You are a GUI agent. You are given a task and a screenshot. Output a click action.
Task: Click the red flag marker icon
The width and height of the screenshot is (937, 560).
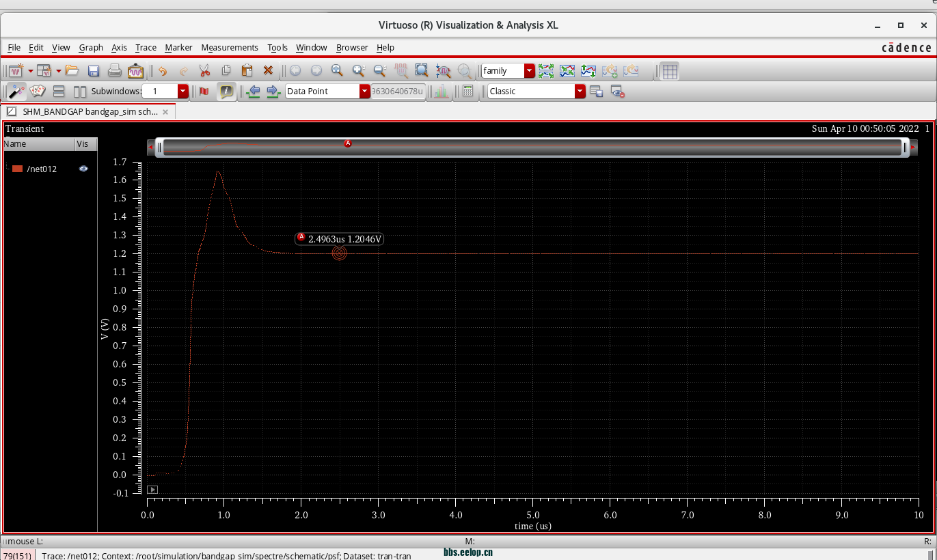click(x=204, y=91)
